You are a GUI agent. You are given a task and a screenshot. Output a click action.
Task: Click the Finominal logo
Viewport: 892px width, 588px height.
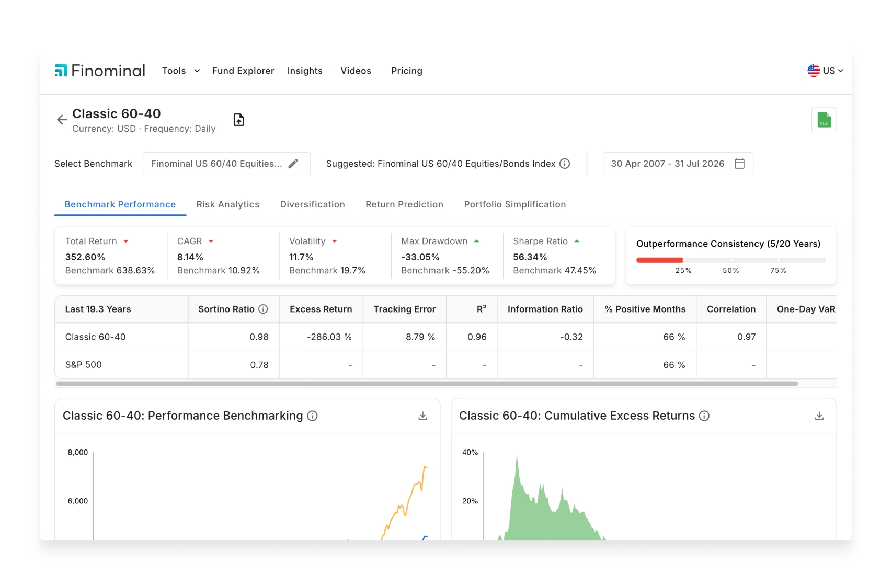(x=100, y=71)
